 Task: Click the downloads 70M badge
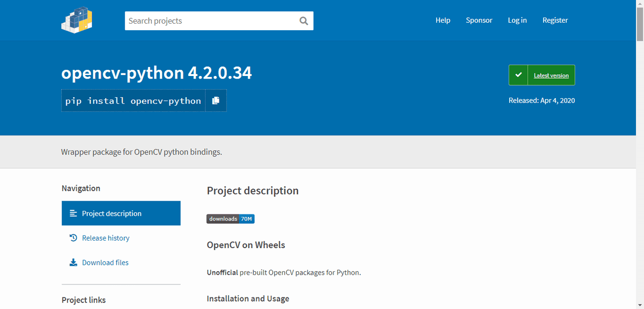coord(230,219)
